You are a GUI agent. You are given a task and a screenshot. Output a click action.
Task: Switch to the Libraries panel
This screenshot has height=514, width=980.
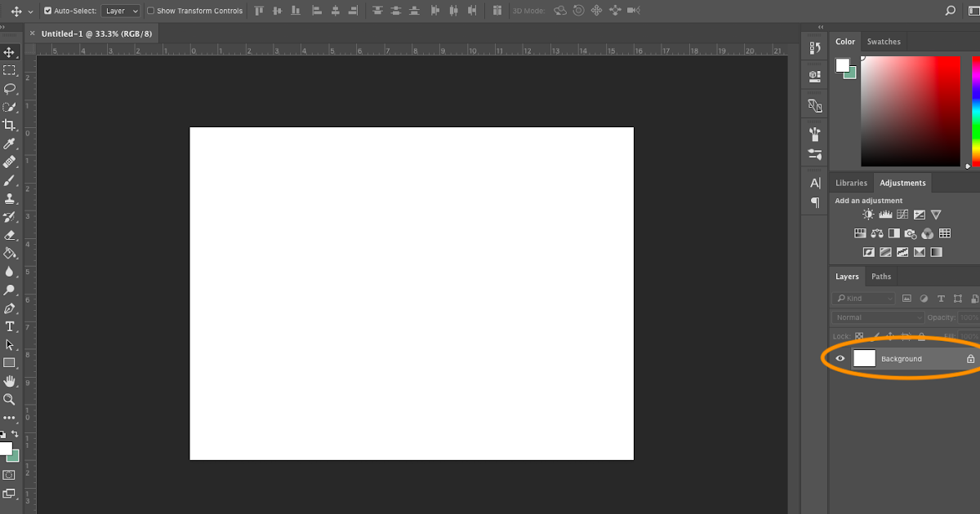tap(851, 182)
